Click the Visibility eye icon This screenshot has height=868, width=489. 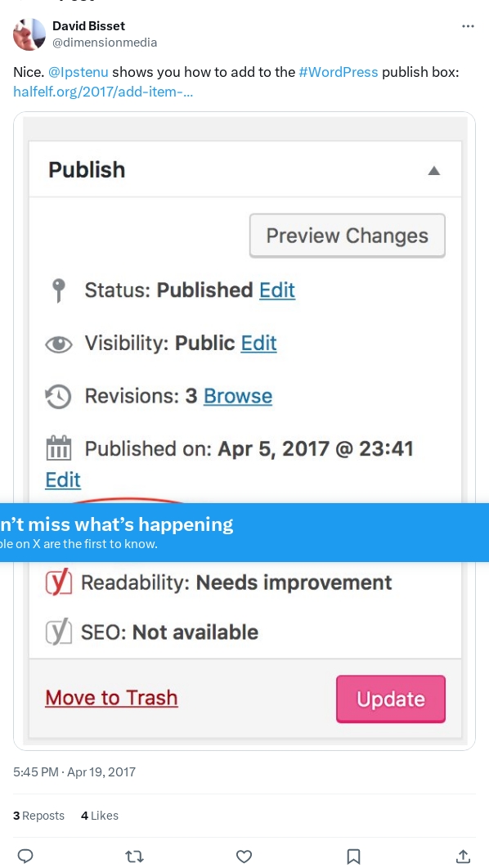coord(59,344)
